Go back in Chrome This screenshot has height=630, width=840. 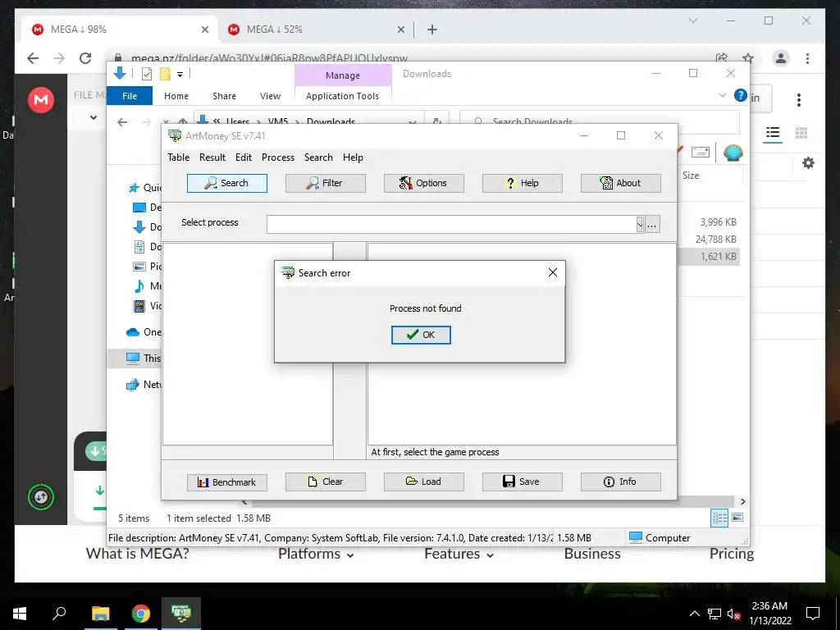coord(33,58)
